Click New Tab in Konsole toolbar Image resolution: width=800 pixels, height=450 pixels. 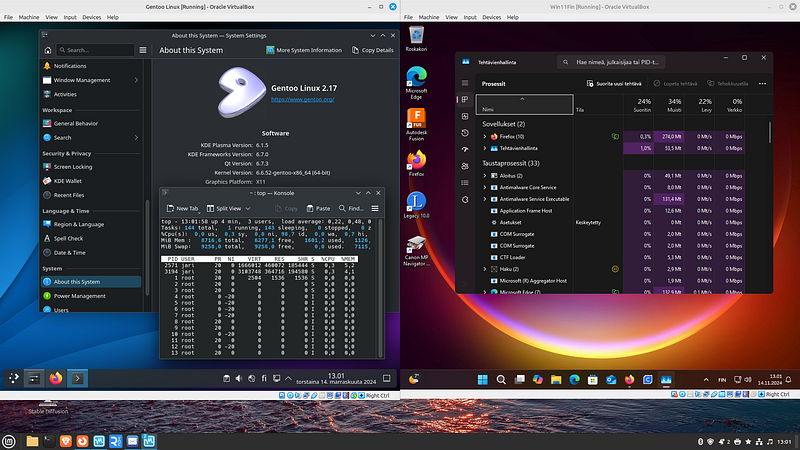(182, 208)
